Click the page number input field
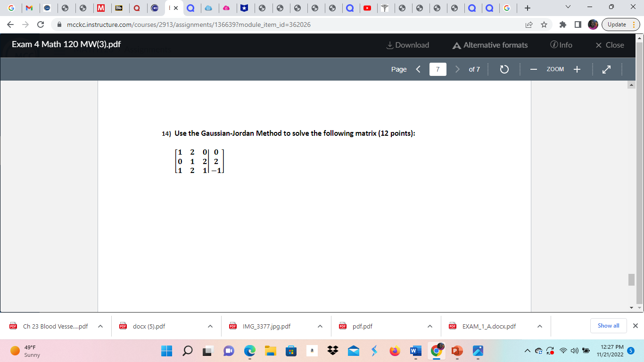Viewport: 644px width, 362px height. 438,69
